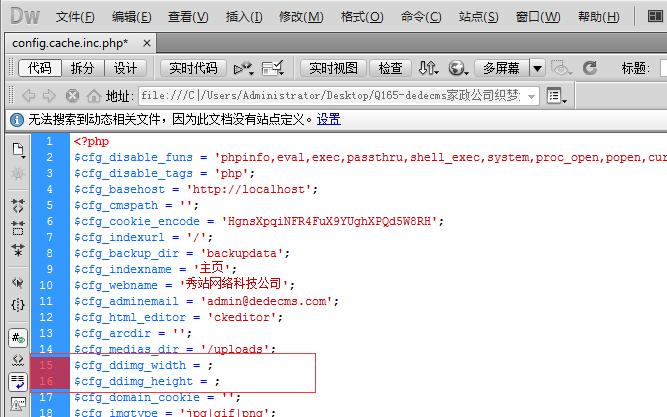Open the 站点(S) menu
Screen dimensions: 667x417
pyautogui.click(x=479, y=17)
